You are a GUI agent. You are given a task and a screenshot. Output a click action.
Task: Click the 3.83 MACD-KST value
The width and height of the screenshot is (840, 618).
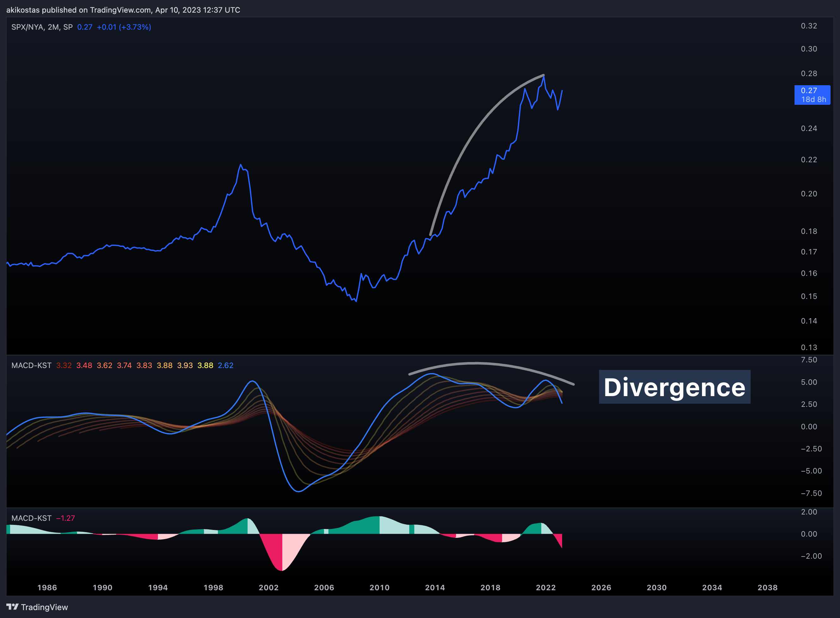click(144, 365)
